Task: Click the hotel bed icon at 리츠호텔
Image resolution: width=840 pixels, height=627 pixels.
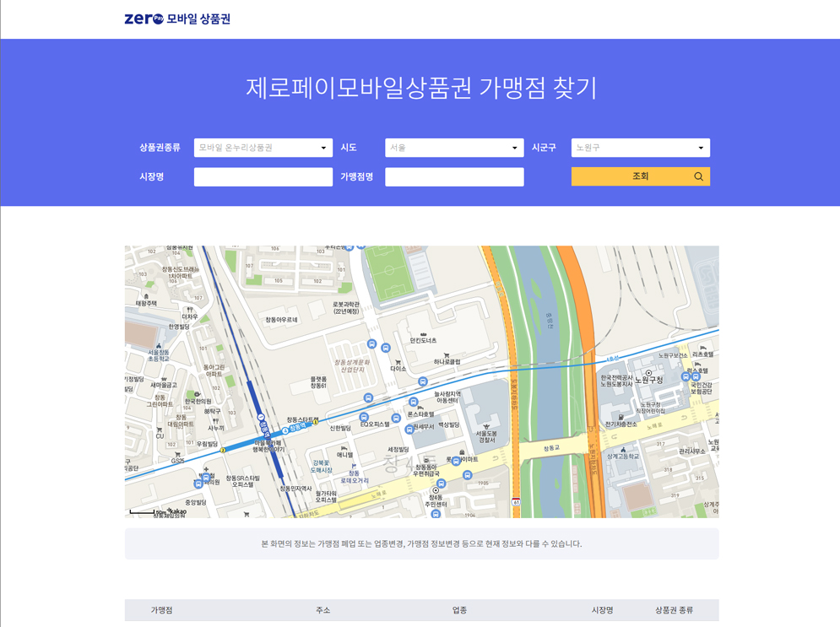Action: tap(702, 347)
